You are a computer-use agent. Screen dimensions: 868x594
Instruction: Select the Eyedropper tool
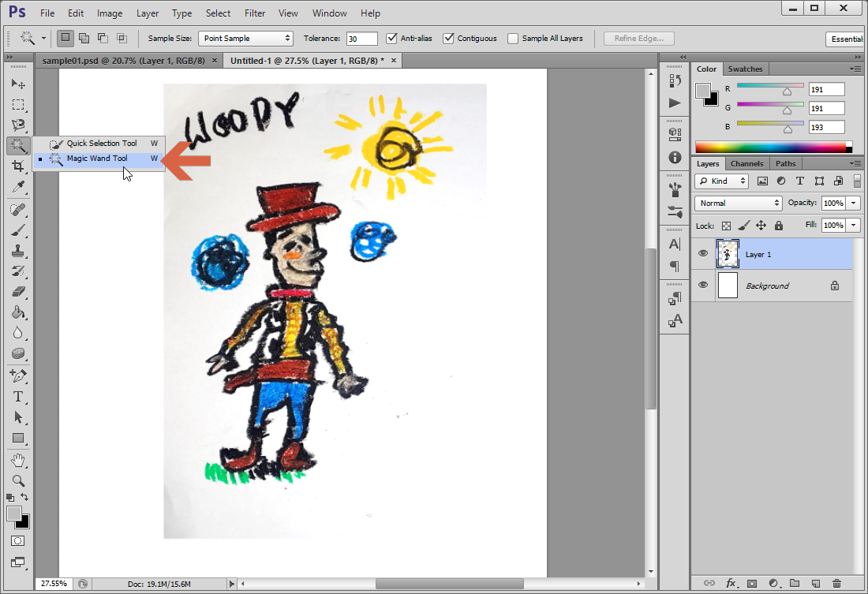(x=18, y=187)
